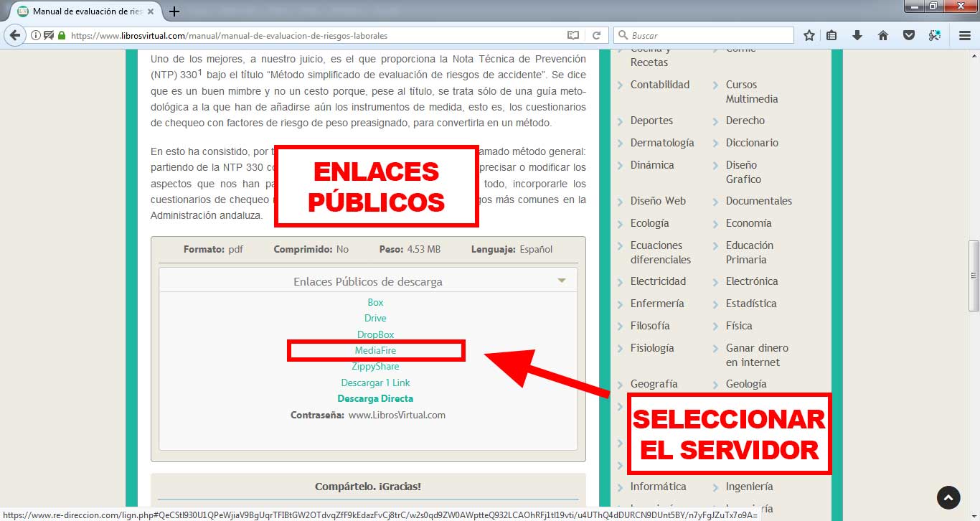Screen dimensions: 980x521
Task: Go back using the browser back arrow
Action: pyautogui.click(x=14, y=35)
